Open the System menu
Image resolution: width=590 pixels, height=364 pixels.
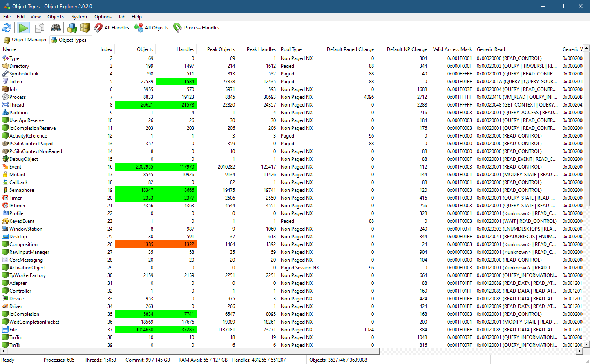79,17
